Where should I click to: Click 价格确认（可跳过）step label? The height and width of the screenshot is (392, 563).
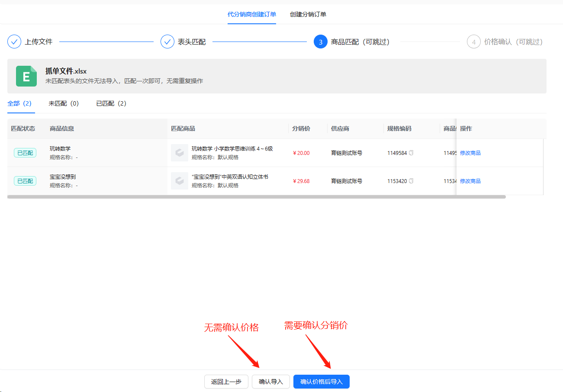(513, 42)
